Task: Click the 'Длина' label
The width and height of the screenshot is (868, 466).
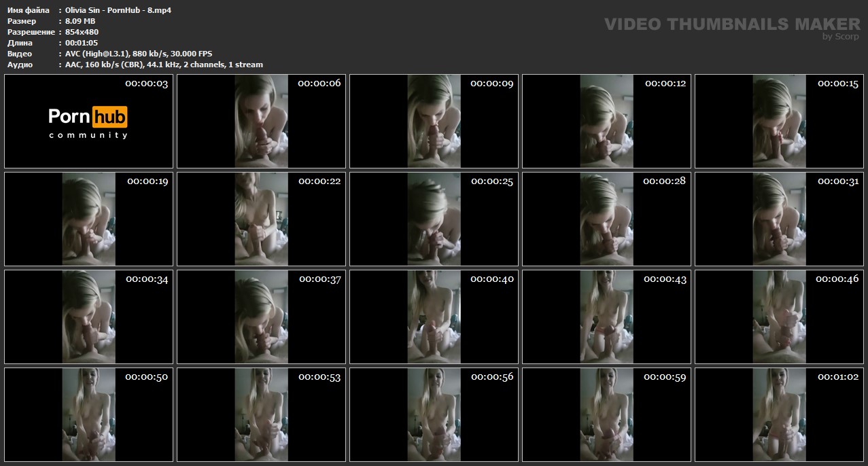Action: pos(19,43)
